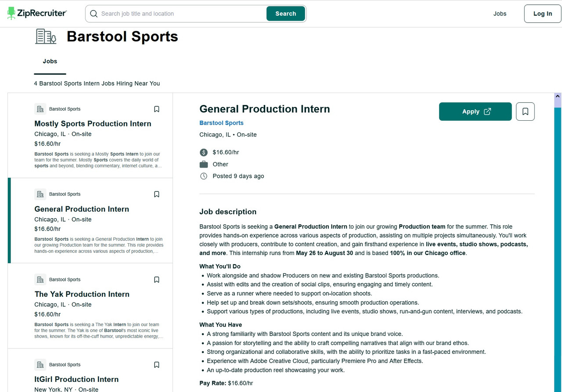This screenshot has height=392, width=562.
Task: Open General Production Intern listing in sidebar
Action: [82, 209]
